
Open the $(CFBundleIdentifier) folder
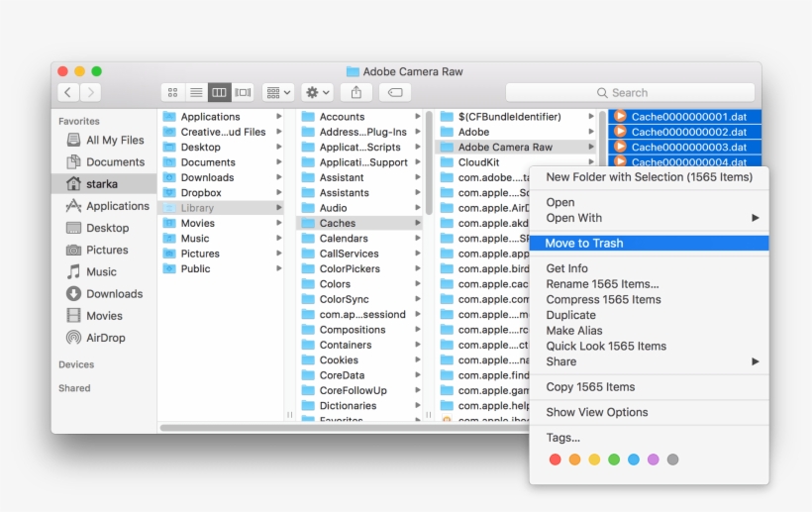pos(517,117)
